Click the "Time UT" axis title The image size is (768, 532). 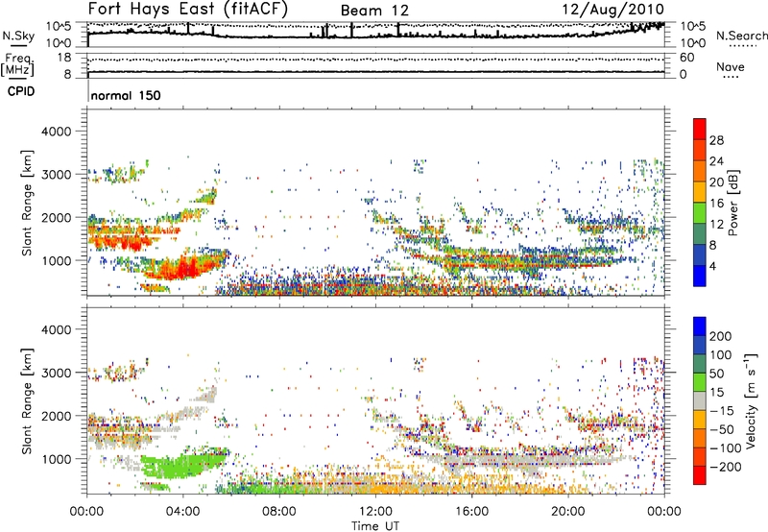375,525
